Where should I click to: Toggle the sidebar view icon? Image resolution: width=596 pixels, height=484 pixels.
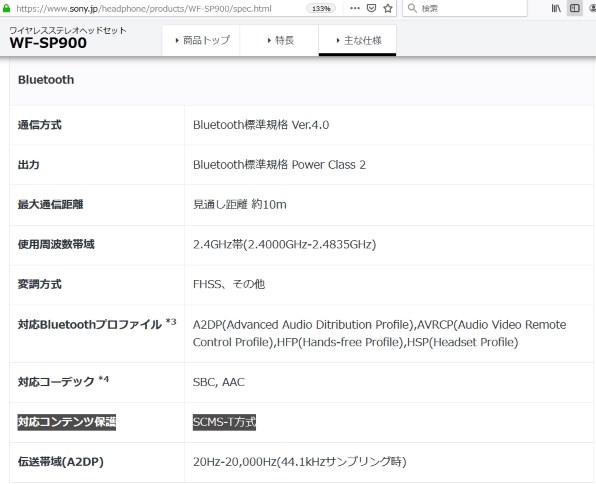pos(575,8)
